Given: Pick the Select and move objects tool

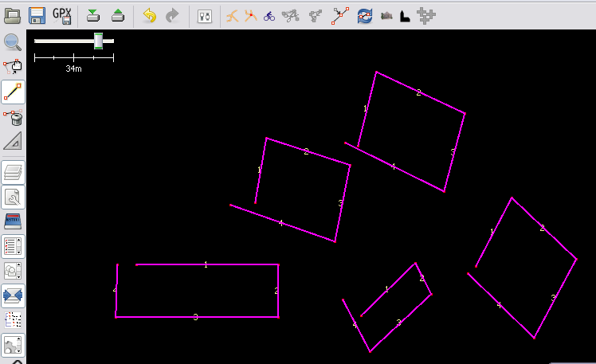Looking at the screenshot, I should point(13,68).
